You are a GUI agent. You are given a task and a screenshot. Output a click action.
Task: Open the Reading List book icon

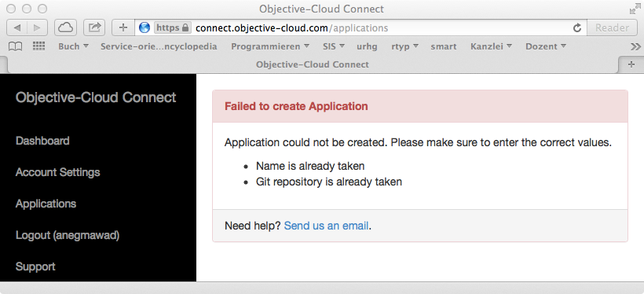point(15,46)
